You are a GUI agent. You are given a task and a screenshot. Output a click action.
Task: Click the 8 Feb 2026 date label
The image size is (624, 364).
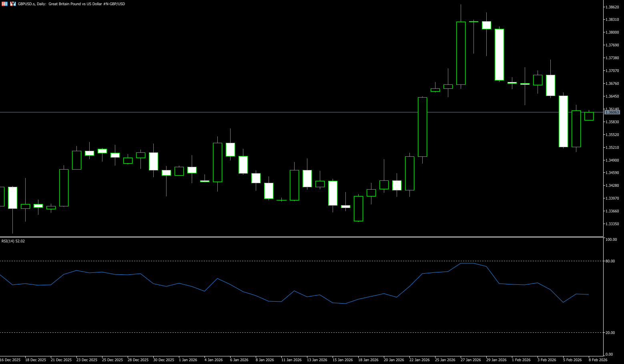coord(598,360)
